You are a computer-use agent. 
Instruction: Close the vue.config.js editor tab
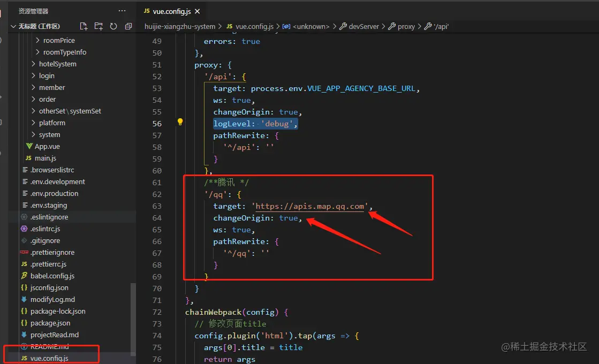(197, 11)
